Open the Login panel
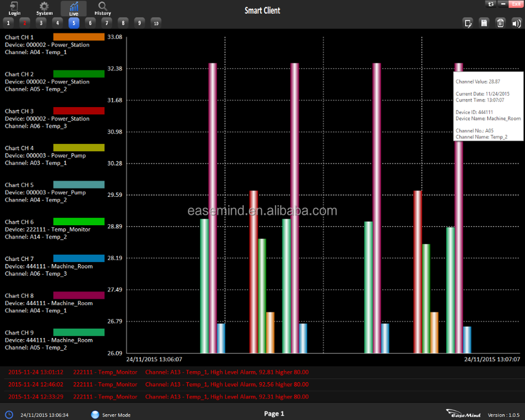The height and width of the screenshot is (420, 525). (x=15, y=8)
